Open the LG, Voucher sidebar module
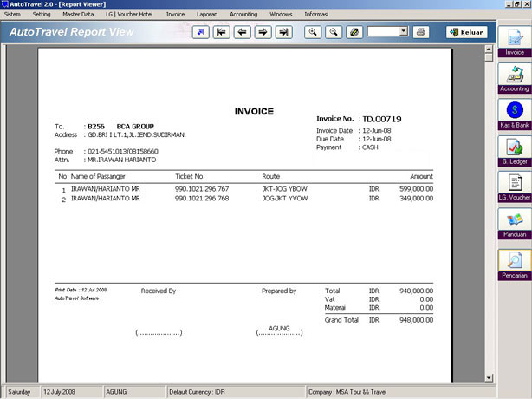Screen dimensions: 532x399 pyautogui.click(x=515, y=186)
